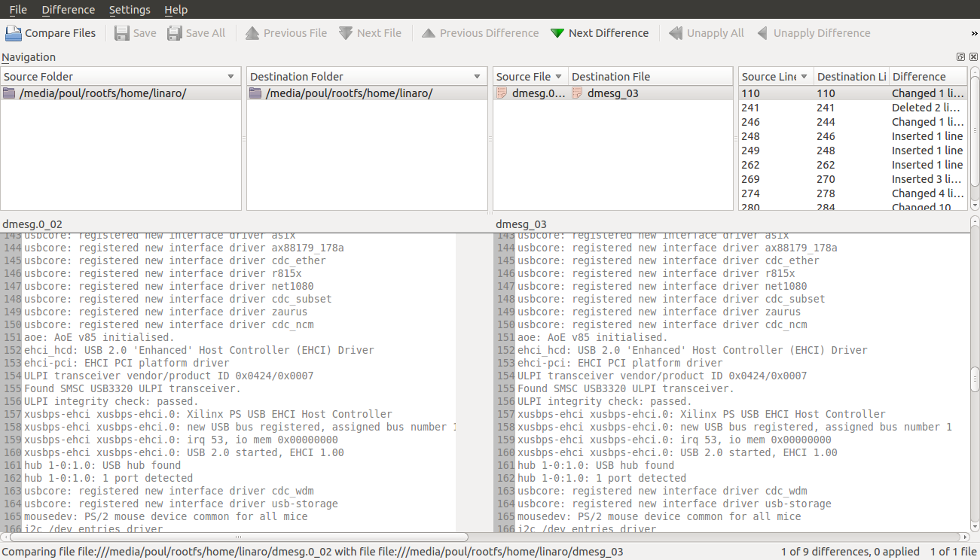This screenshot has width=980, height=560.
Task: Jump to Next File in toolbar
Action: point(346,33)
